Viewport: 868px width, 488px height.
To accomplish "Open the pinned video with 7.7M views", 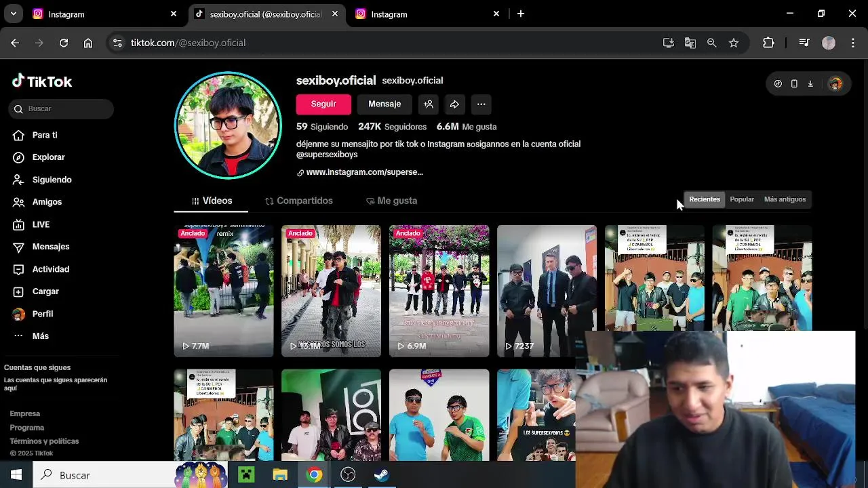I will tap(224, 291).
